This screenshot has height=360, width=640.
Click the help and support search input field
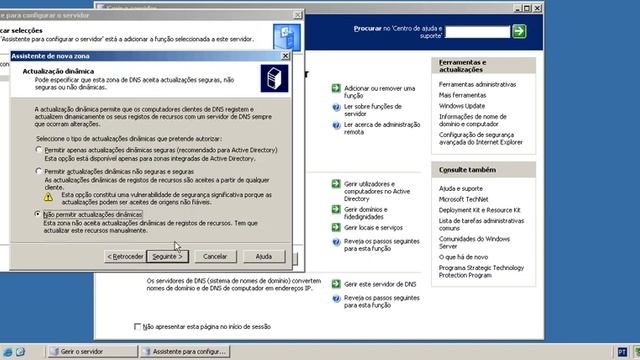pyautogui.click(x=478, y=32)
